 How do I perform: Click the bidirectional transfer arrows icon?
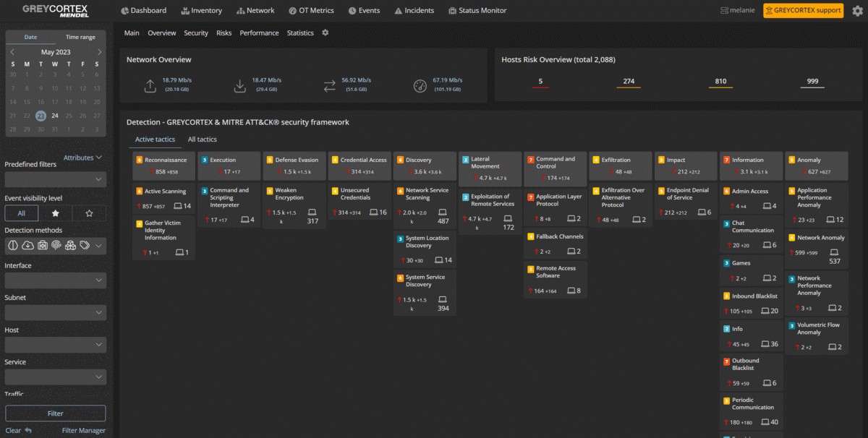point(329,85)
